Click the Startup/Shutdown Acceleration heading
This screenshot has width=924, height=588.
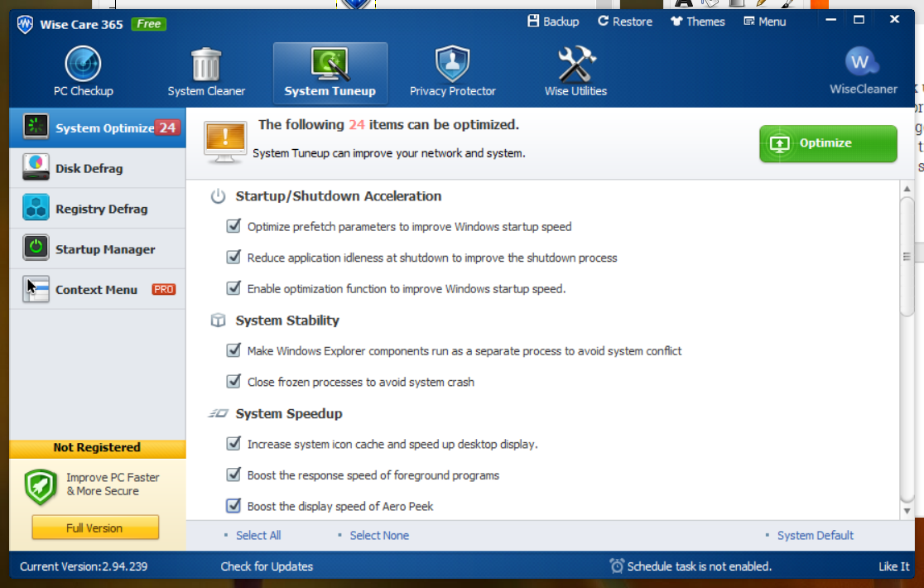click(x=339, y=196)
